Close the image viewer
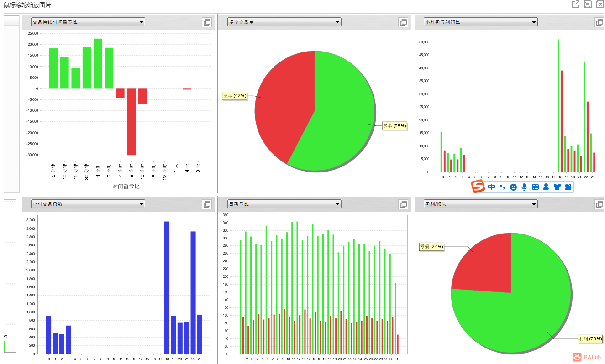 (x=600, y=5)
